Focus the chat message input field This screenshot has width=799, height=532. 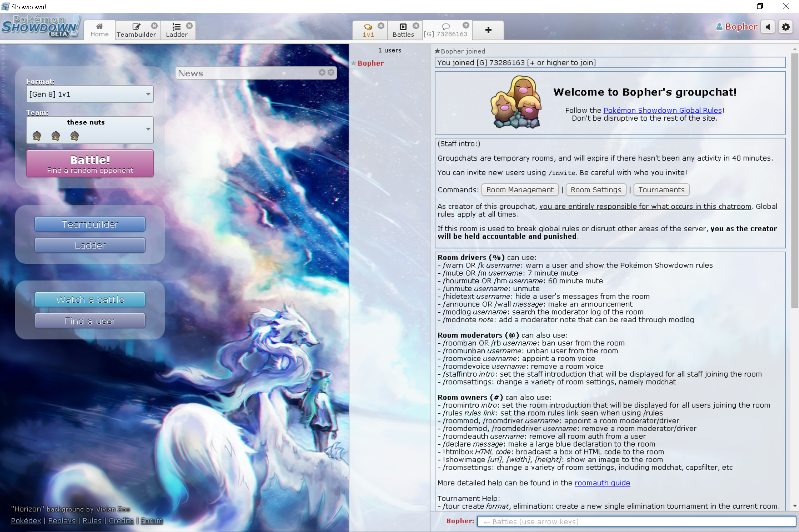click(636, 522)
